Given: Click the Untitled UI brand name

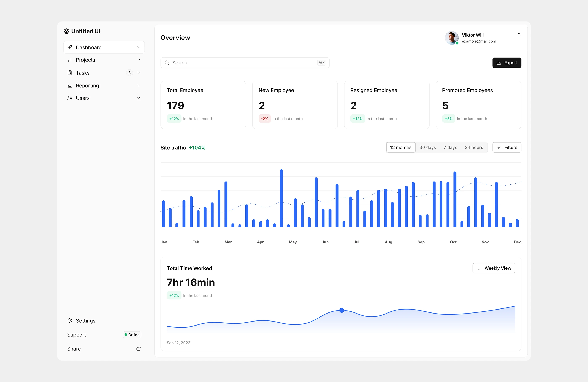Looking at the screenshot, I should point(86,31).
